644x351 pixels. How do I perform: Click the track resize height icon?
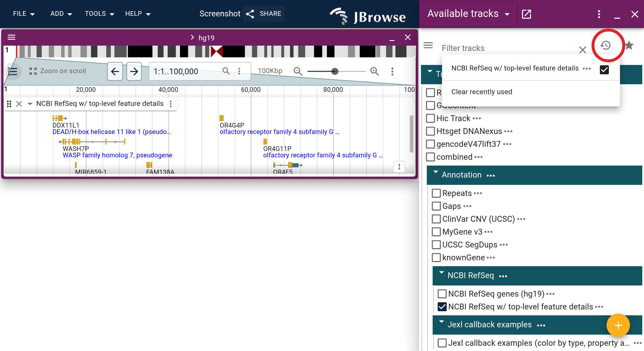tap(399, 167)
